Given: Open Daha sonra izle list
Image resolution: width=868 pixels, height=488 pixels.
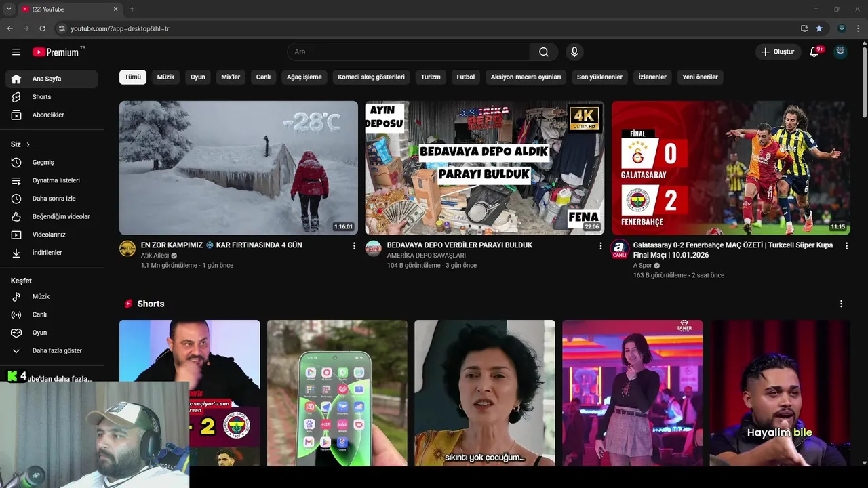Looking at the screenshot, I should pyautogui.click(x=52, y=199).
